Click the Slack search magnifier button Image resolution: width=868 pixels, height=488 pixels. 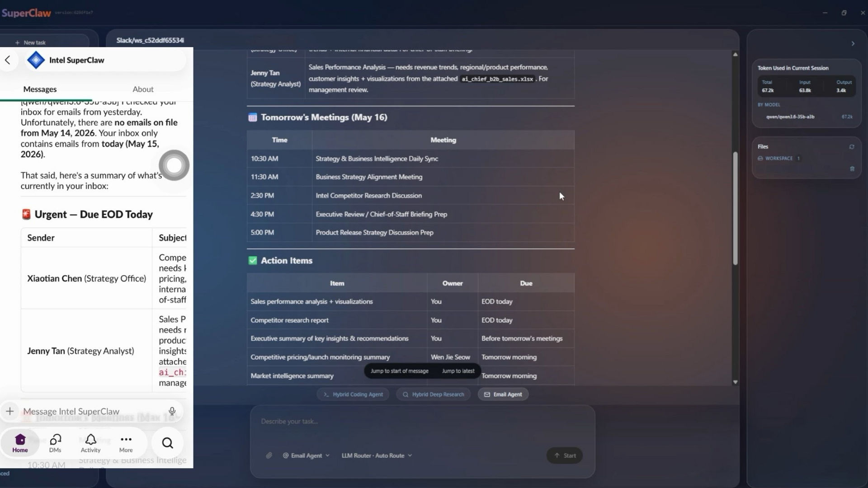pos(167,443)
